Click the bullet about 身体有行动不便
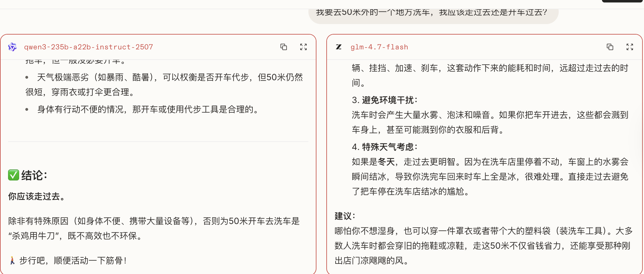 pos(148,109)
